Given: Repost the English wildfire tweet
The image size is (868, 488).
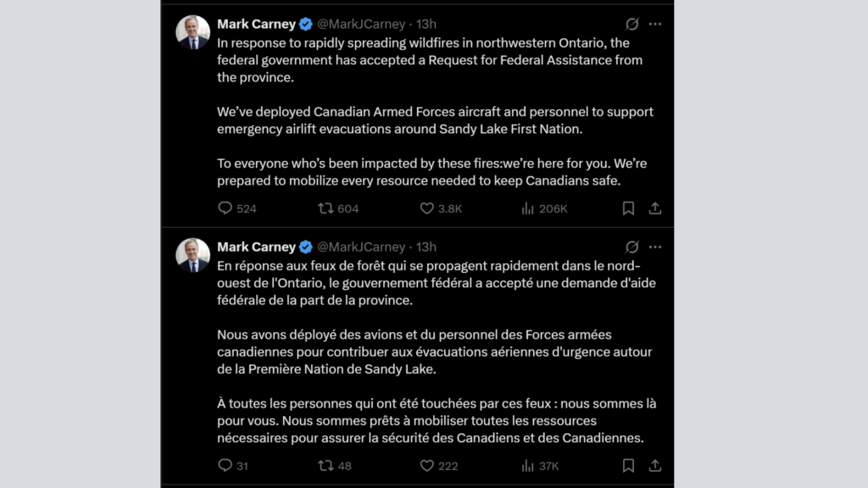Looking at the screenshot, I should 326,208.
